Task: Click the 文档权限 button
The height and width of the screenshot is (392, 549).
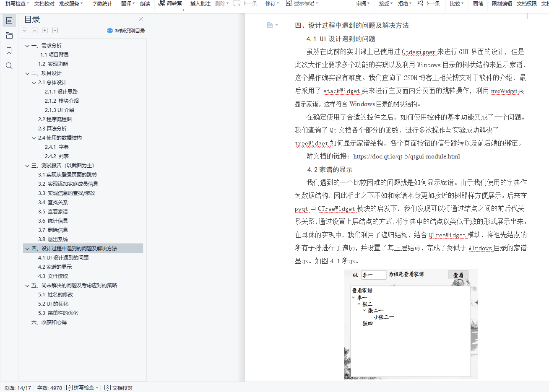Action: coord(527,3)
